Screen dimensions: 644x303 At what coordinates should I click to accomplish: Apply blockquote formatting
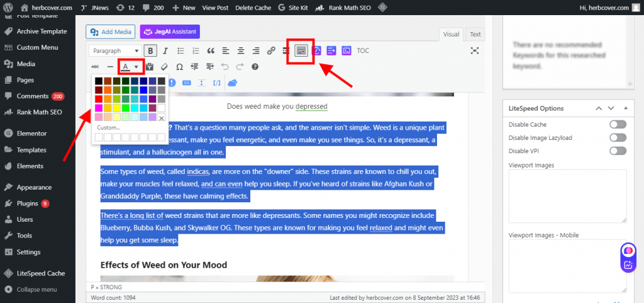coord(211,51)
